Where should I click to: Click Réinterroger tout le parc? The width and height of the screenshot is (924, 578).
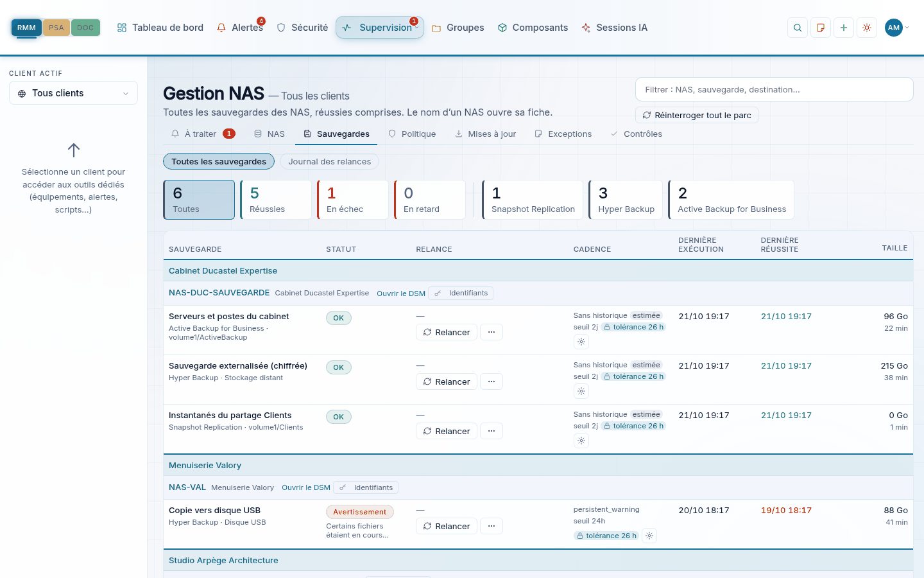pyautogui.click(x=697, y=116)
